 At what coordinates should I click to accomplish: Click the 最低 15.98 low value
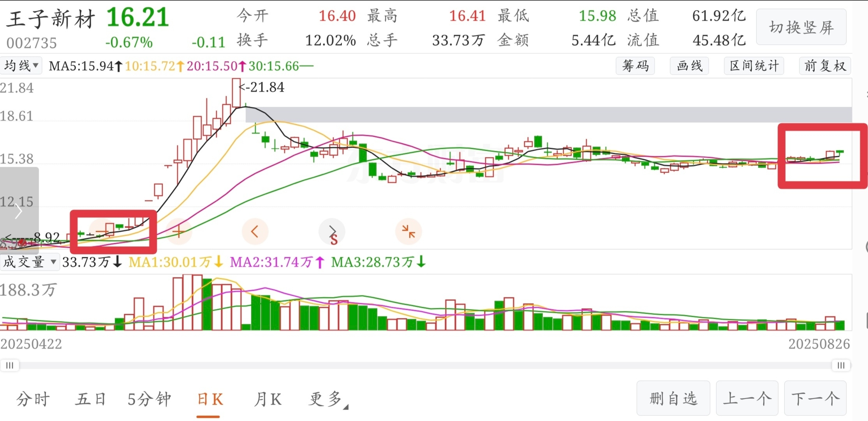coord(597,16)
